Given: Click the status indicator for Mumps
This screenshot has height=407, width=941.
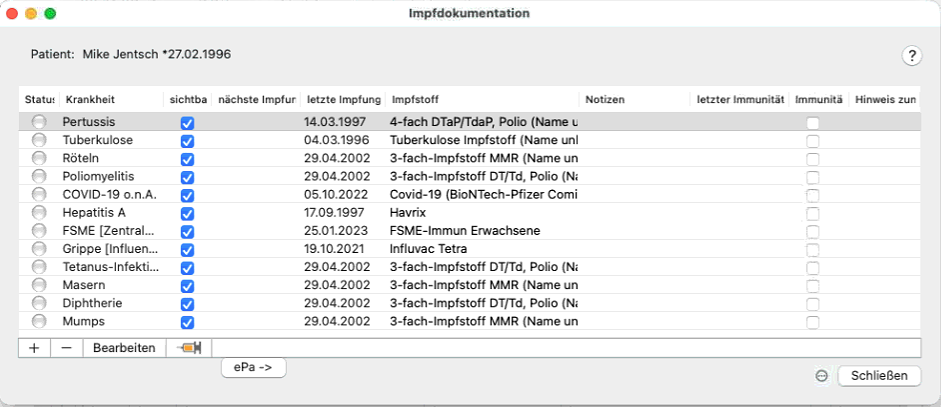Looking at the screenshot, I should coord(39,321).
